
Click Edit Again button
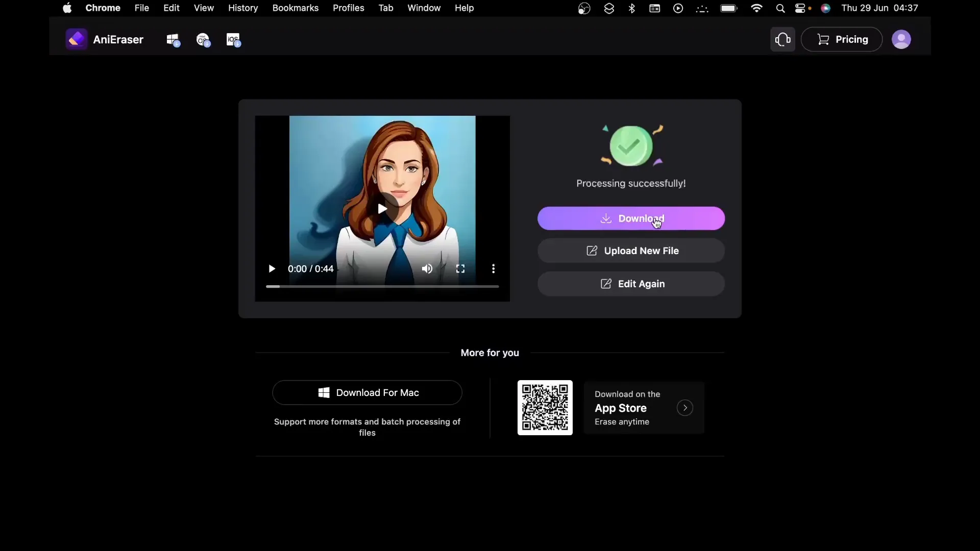pyautogui.click(x=631, y=284)
